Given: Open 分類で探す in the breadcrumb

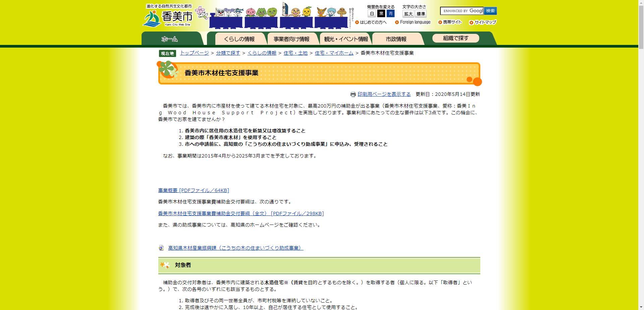Looking at the screenshot, I should (x=228, y=53).
